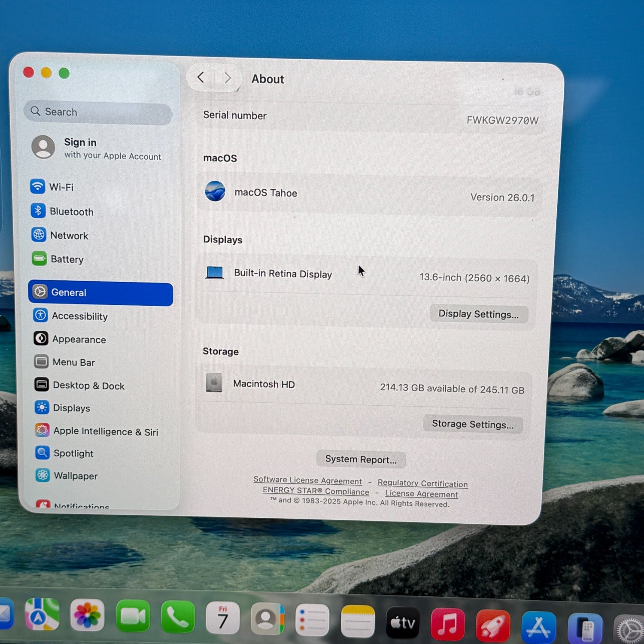Select Bluetooth in the sidebar
Image resolution: width=644 pixels, height=644 pixels.
71,212
